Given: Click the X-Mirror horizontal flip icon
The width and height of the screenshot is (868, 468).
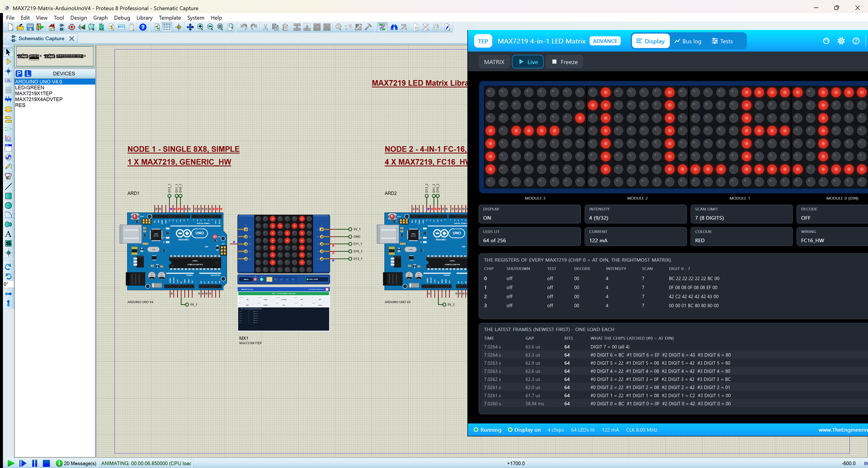Looking at the screenshot, I should tap(8, 294).
